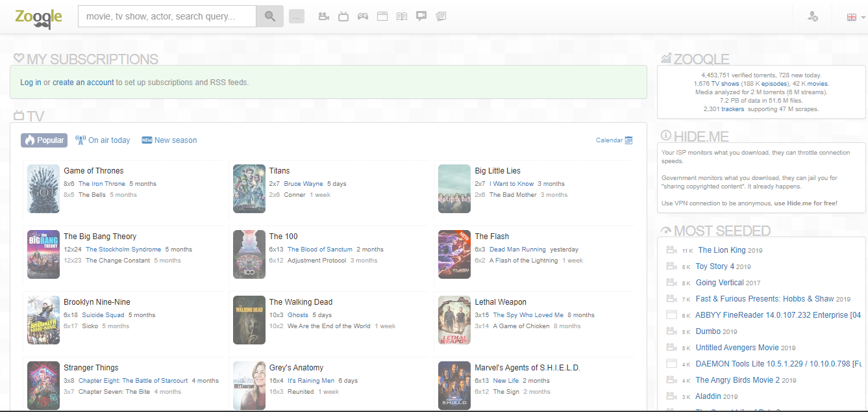Open episode It's Raining Men

(311, 381)
